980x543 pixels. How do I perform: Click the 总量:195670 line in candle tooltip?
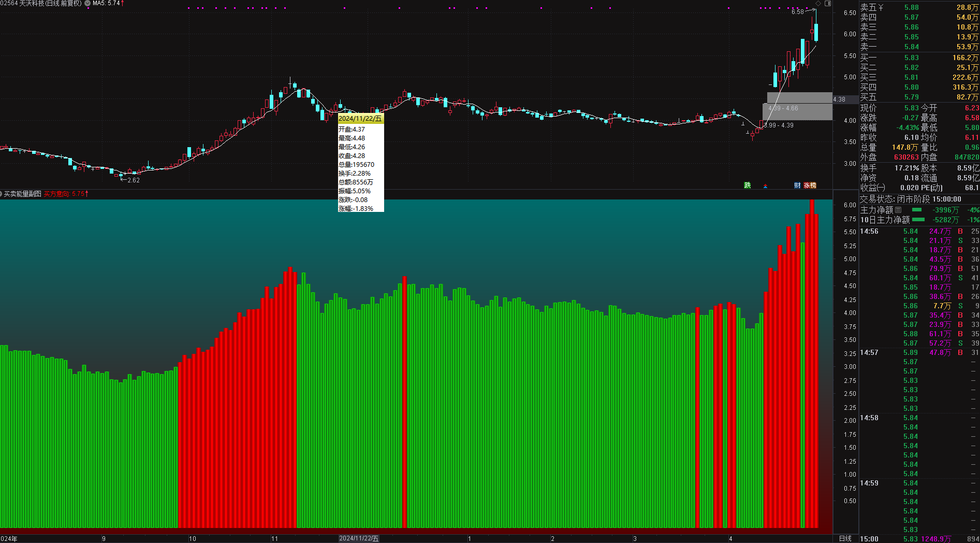(x=356, y=164)
